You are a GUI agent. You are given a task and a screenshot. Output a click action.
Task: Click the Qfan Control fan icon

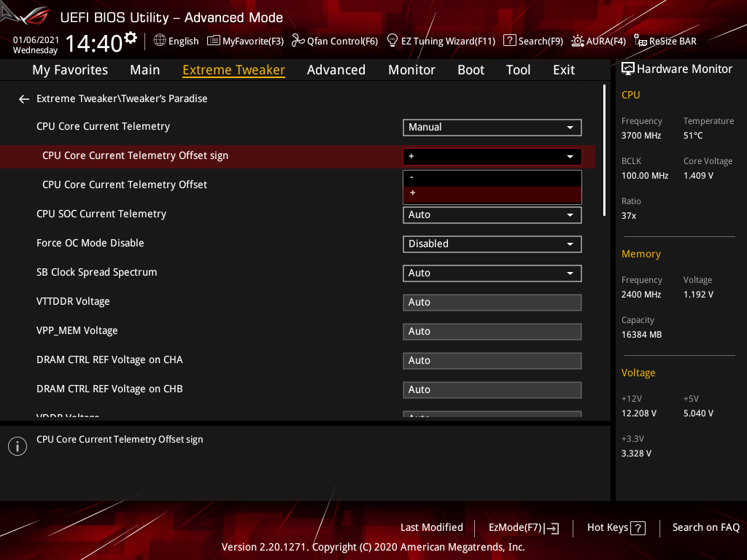[x=298, y=41]
